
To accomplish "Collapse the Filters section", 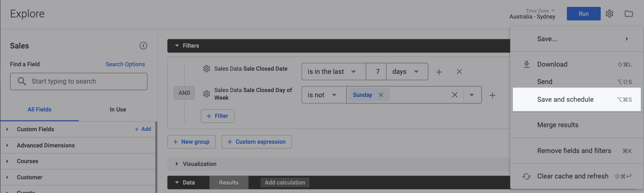I will click(177, 46).
